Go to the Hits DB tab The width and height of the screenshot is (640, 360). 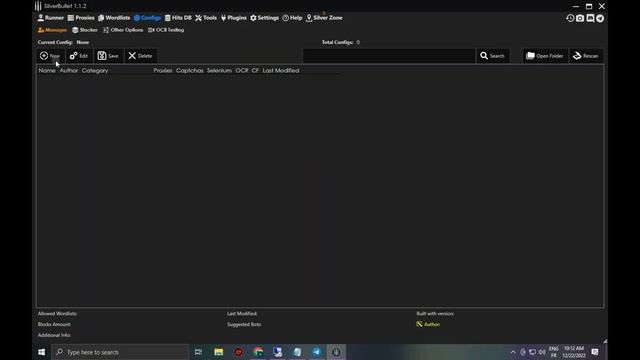[x=178, y=18]
